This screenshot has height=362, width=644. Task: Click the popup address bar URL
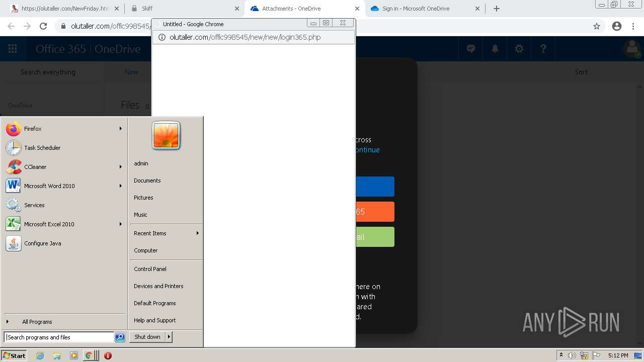[245, 37]
